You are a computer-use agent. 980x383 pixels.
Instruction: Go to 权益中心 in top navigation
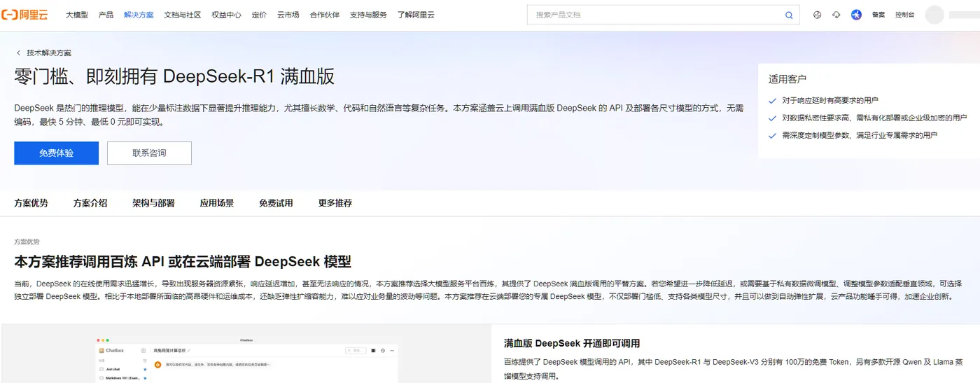coord(226,15)
